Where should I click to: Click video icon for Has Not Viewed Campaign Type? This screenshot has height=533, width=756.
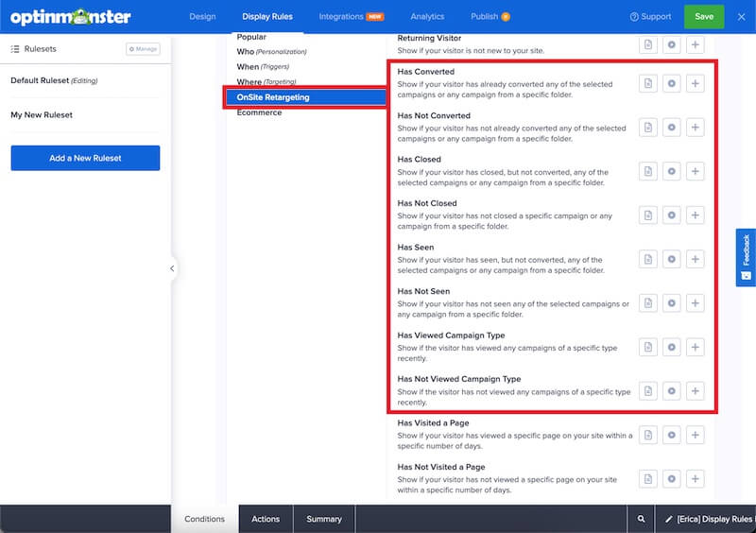(x=671, y=390)
